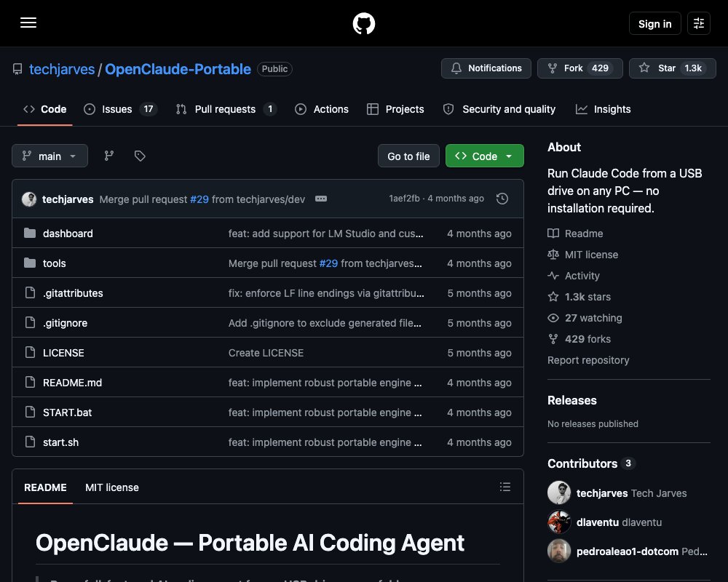Click the Notifications bell button
Viewport: 728px width, 582px height.
click(x=486, y=68)
